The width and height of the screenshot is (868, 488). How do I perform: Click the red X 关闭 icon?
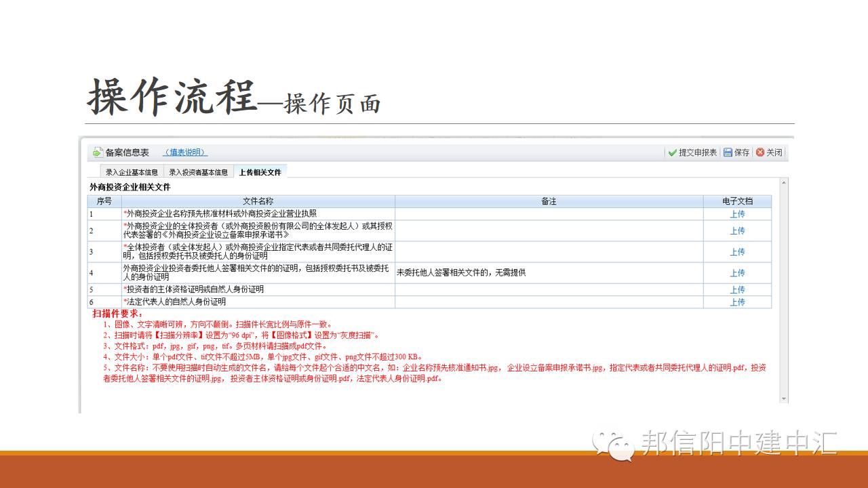[760, 152]
